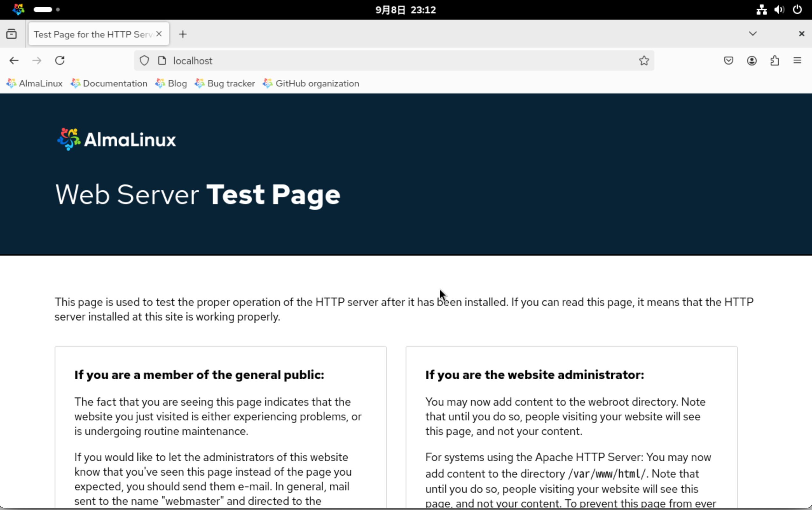This screenshot has width=812, height=510.
Task: Open the clock showing 9月8日 23:12
Action: (406, 10)
